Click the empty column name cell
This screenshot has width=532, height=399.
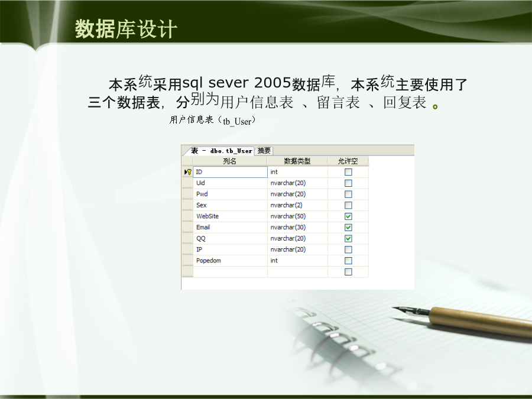(x=230, y=272)
